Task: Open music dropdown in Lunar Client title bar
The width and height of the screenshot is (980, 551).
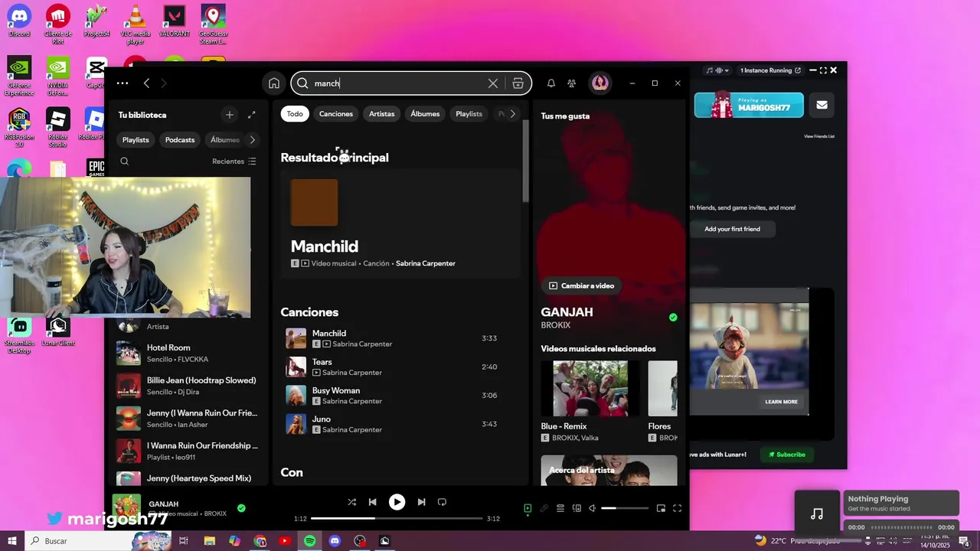Action: [717, 70]
